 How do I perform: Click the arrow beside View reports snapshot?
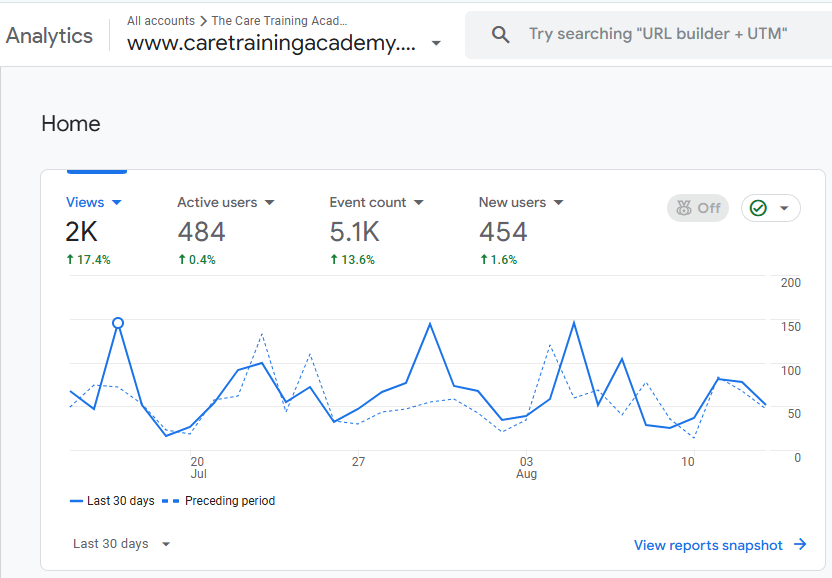(800, 545)
